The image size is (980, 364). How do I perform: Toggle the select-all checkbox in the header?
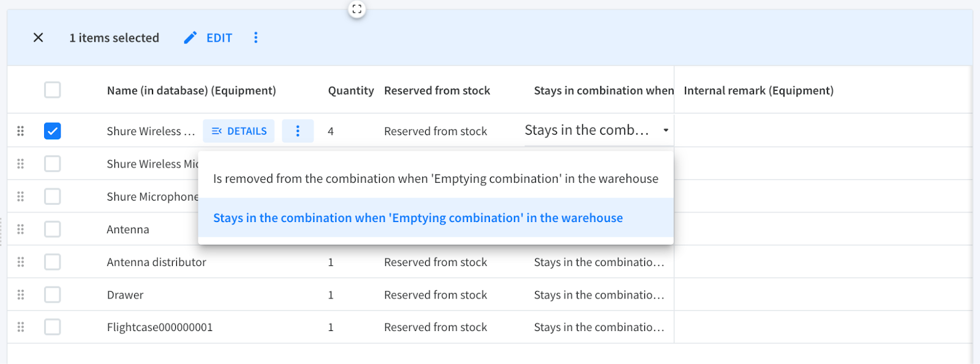[53, 91]
